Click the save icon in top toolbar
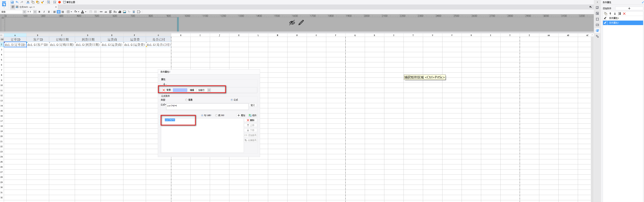 point(12,2)
